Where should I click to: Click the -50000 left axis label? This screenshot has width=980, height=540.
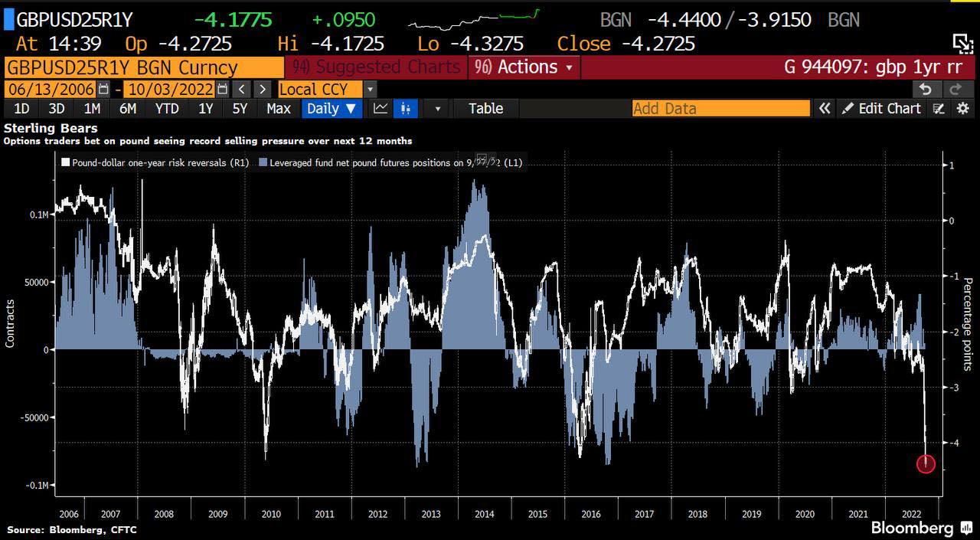pos(34,417)
